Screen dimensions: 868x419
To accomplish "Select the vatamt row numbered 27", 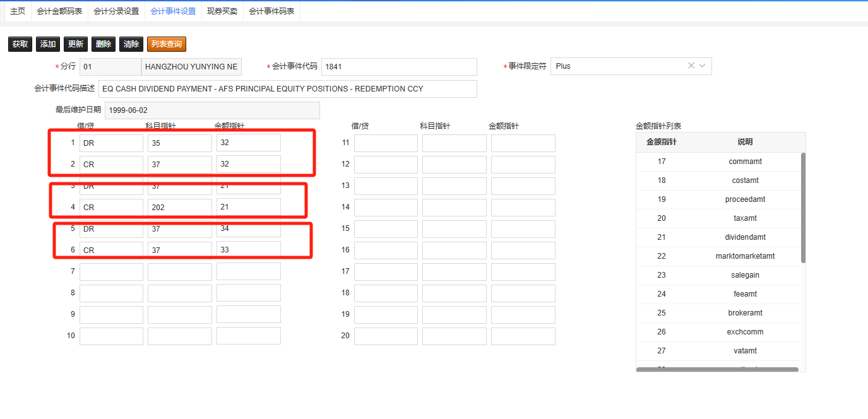I will (x=718, y=351).
